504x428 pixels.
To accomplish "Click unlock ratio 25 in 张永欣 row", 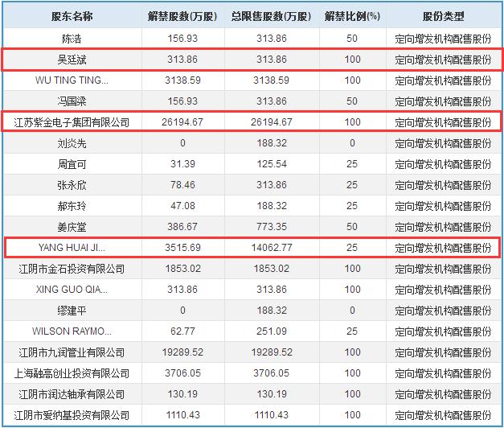I will pyautogui.click(x=352, y=185).
